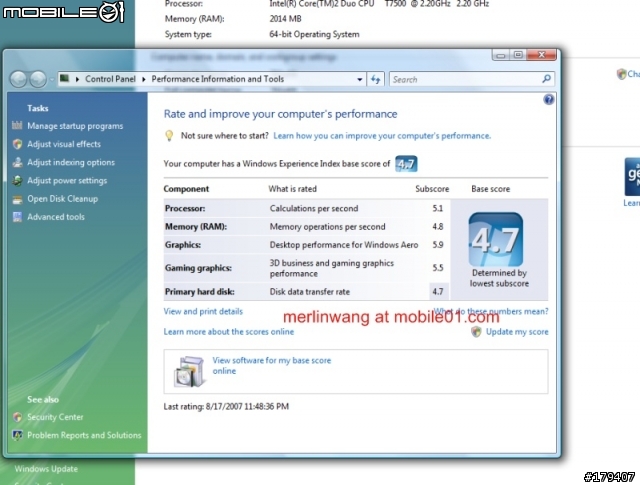Click the magnifying glass search icon
640x485 pixels.
pos(547,79)
